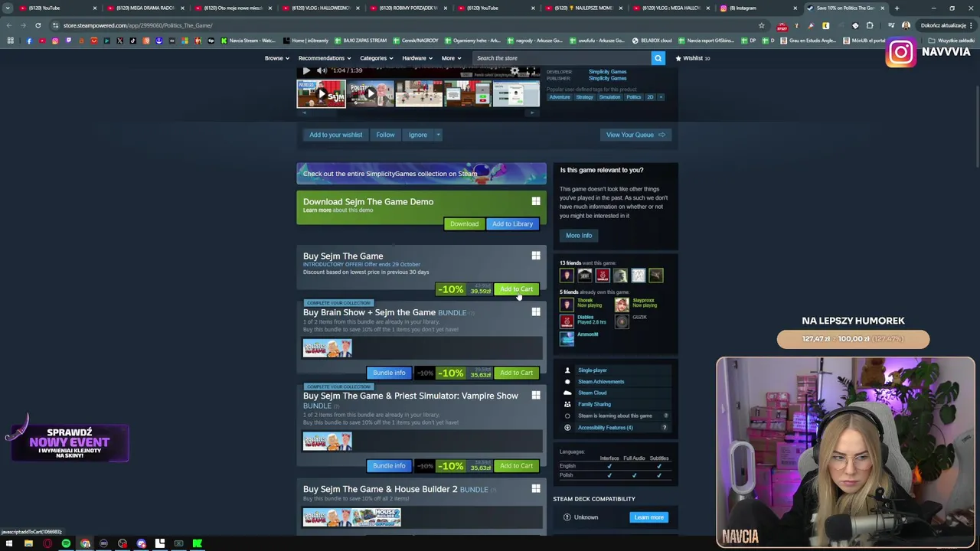Add Brain Show bundle to cart

[516, 373]
